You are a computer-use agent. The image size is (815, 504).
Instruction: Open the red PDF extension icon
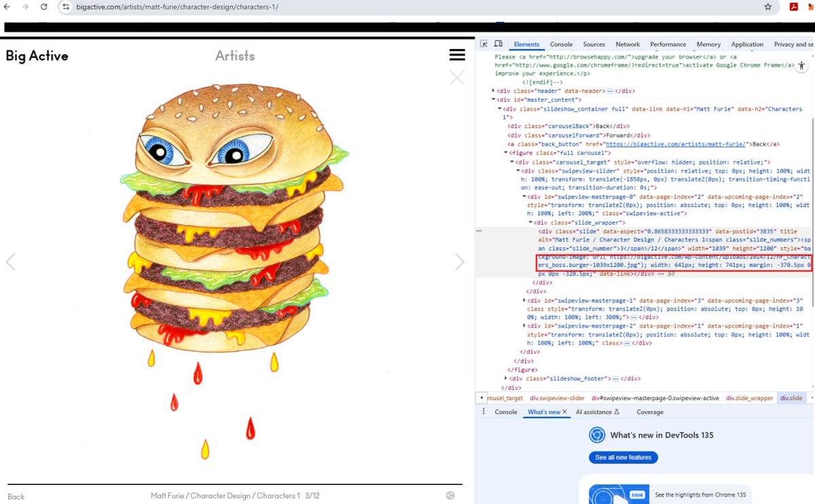[793, 7]
